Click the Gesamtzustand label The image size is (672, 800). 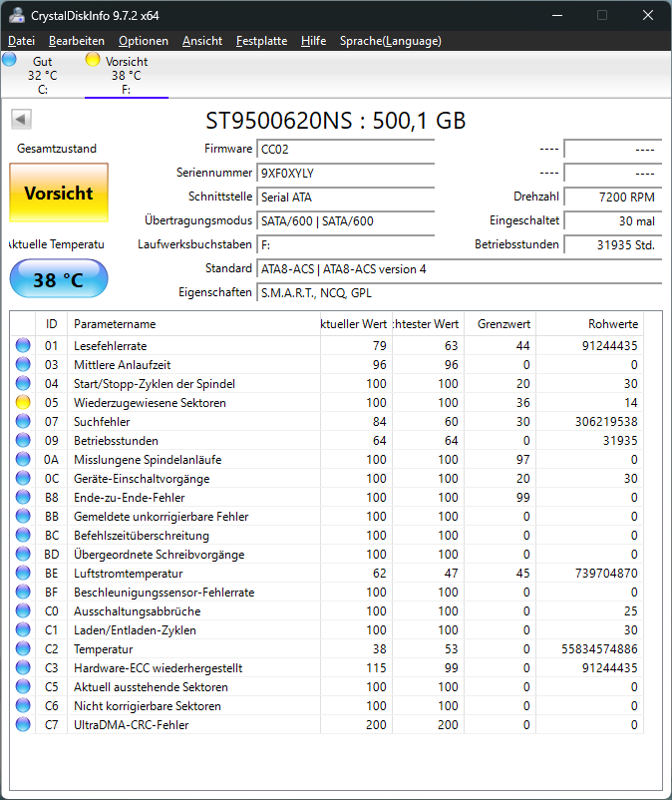click(x=57, y=149)
